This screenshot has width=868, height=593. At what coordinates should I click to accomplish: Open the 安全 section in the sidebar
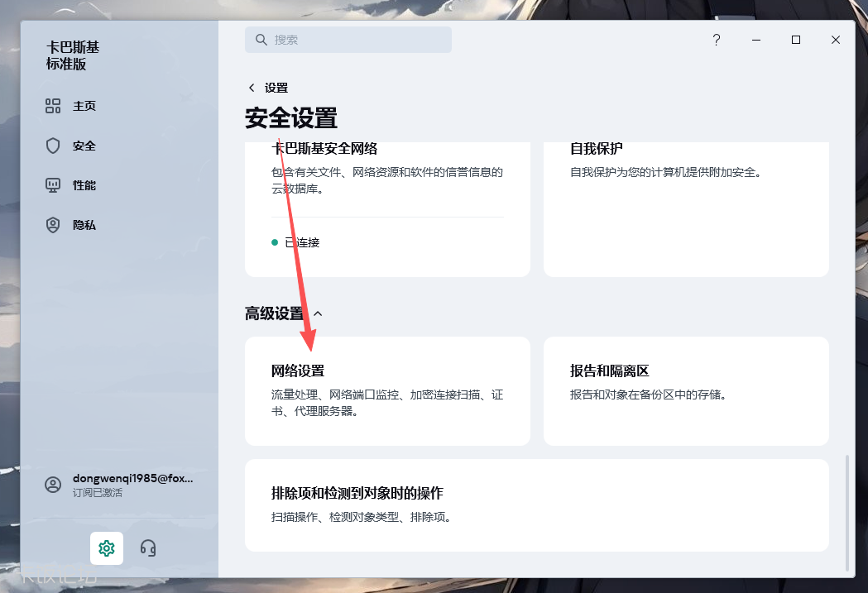(x=52, y=146)
